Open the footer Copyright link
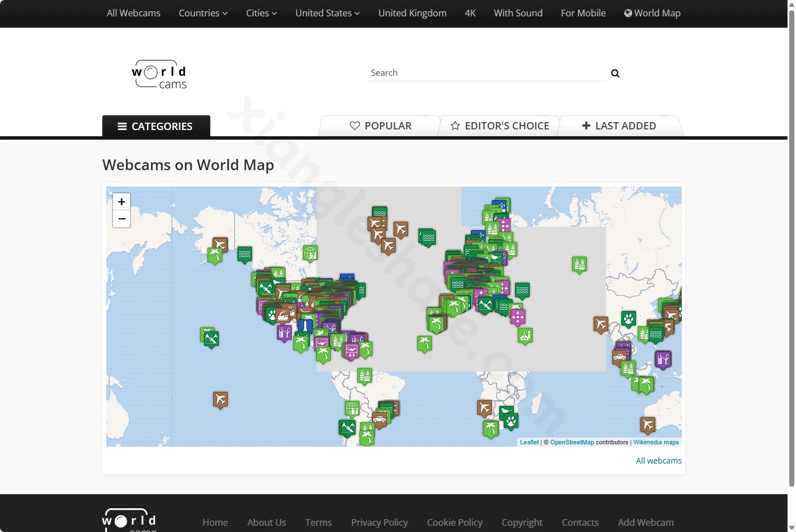Viewport: 796px width, 532px height. point(522,522)
